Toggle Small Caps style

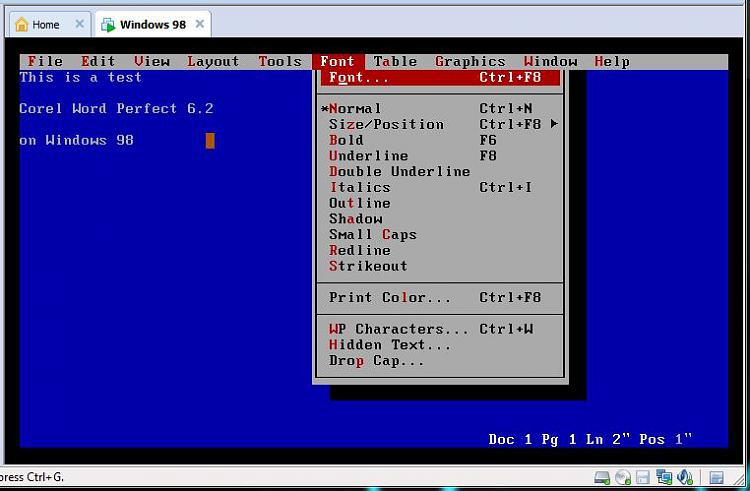click(x=440, y=235)
